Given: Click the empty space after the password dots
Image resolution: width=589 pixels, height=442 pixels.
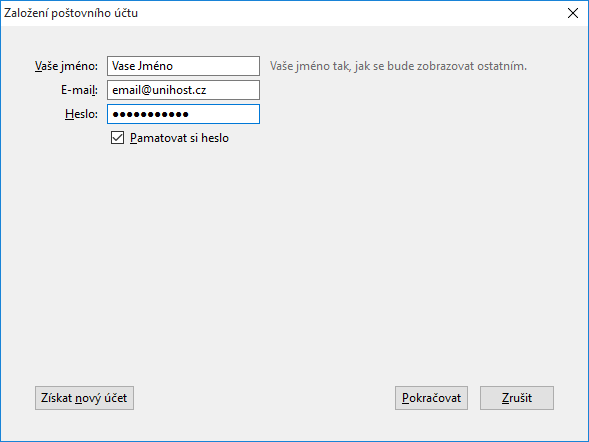Looking at the screenshot, I should point(224,114).
